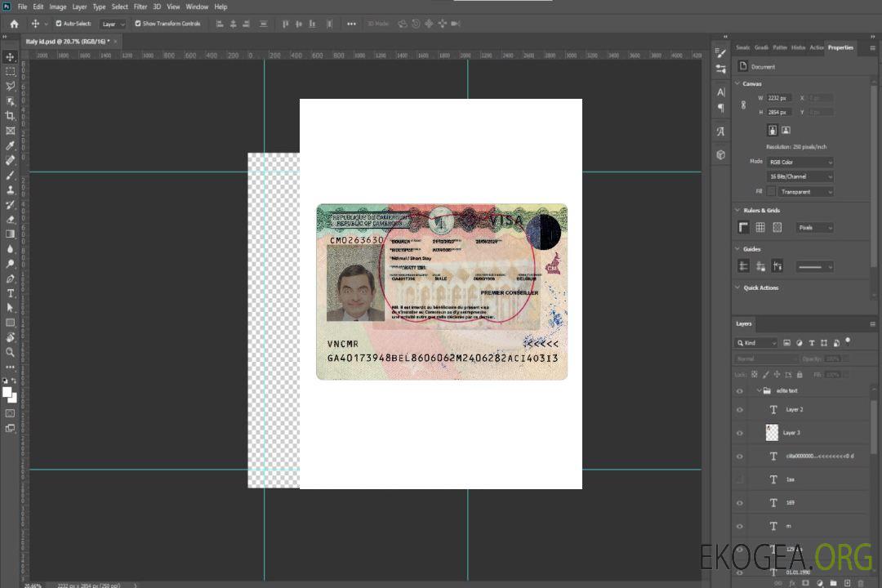
Task: Toggle rulers icon in Rulers & Grids
Action: click(x=744, y=227)
